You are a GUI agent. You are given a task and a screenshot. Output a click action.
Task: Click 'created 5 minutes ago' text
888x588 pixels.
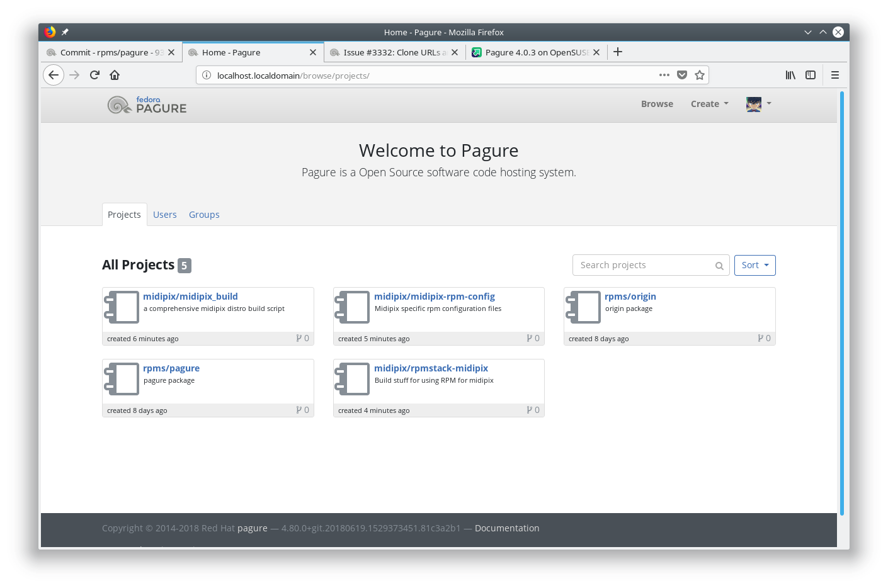[374, 339]
